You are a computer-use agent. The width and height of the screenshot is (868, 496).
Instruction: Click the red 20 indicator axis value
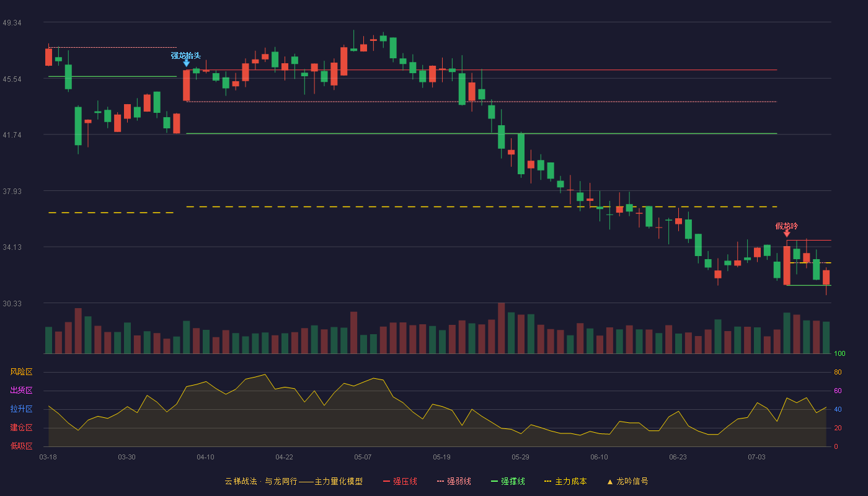[x=838, y=428]
